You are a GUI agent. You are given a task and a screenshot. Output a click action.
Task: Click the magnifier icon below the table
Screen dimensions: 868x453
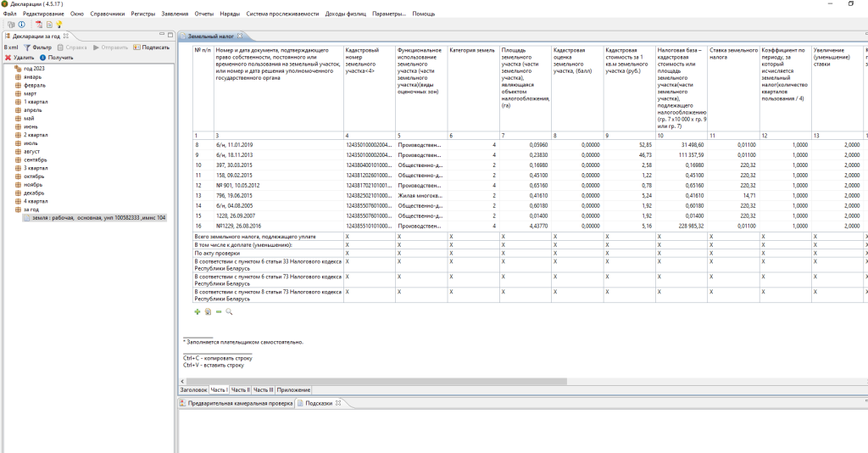click(228, 312)
